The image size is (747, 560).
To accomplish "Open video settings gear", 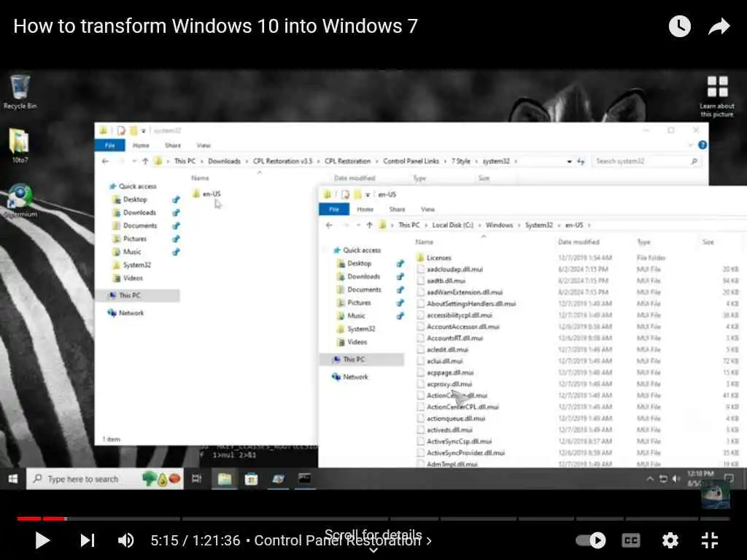I will [670, 540].
